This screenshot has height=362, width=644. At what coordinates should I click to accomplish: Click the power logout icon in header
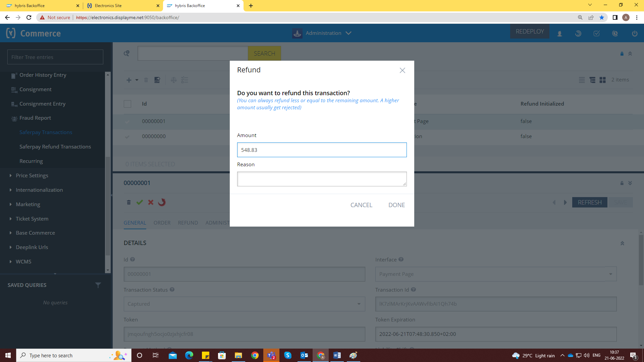(634, 34)
